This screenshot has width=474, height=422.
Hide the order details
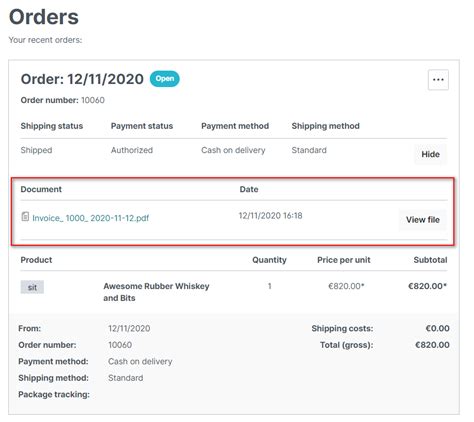(430, 154)
